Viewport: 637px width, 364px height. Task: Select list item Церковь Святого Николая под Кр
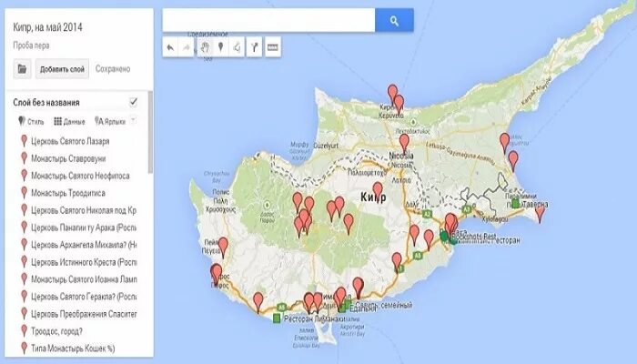(84, 210)
